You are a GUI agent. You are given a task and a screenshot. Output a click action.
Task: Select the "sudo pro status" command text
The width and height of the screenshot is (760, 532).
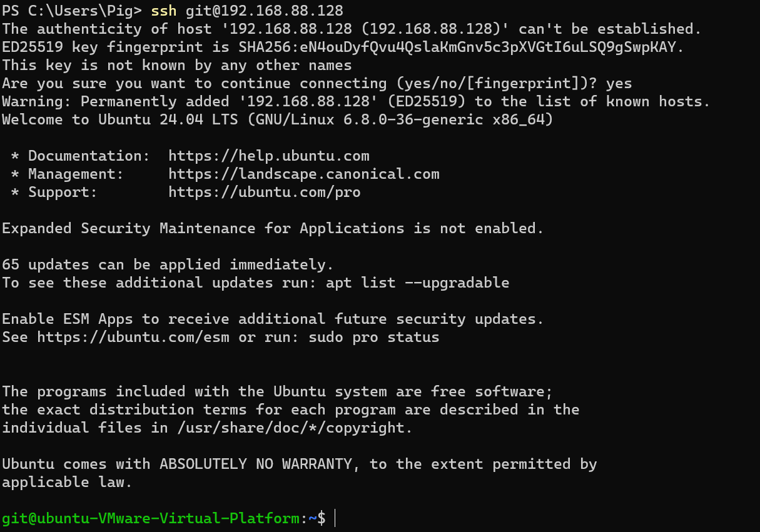pyautogui.click(x=374, y=337)
